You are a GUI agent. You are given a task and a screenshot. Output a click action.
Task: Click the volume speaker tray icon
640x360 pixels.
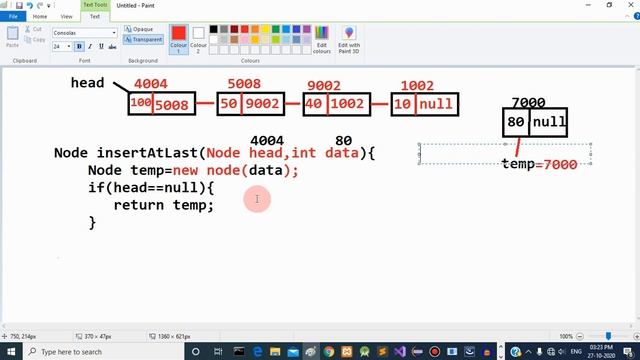click(562, 351)
